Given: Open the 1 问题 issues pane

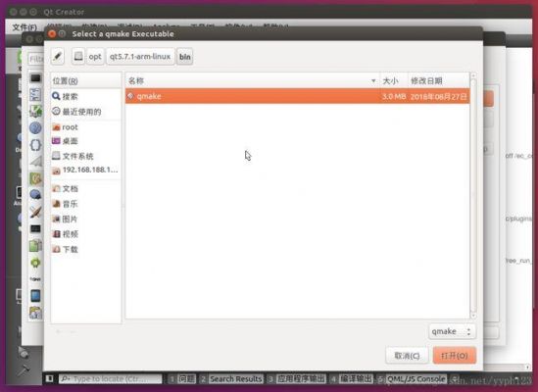Looking at the screenshot, I should 182,378.
